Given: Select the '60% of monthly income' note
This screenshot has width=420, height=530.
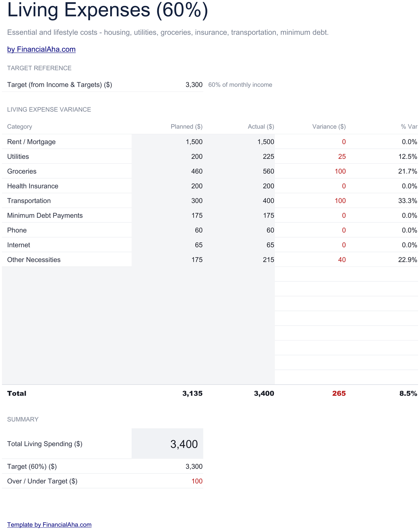Looking at the screenshot, I should click(x=240, y=85).
